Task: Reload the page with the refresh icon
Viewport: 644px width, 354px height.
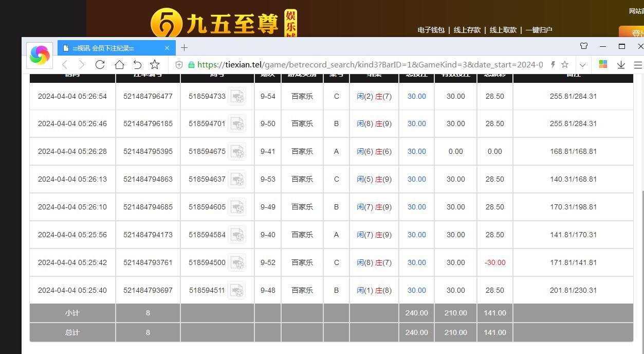Action: (x=100, y=64)
